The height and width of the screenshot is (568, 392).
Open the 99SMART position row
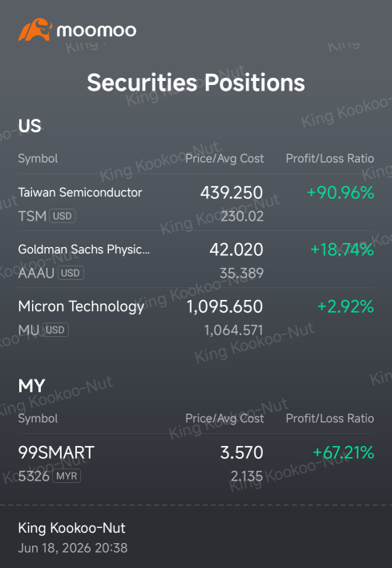point(196,463)
